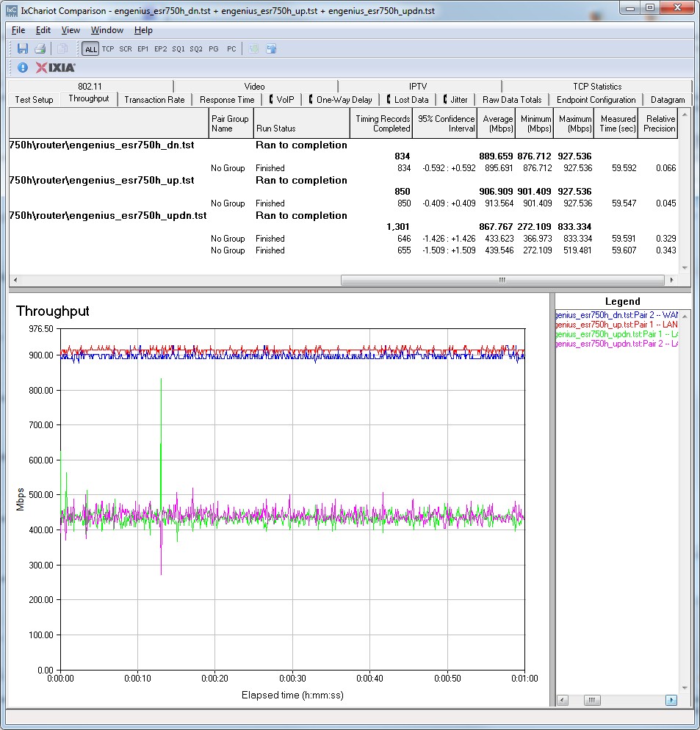700x730 pixels.
Task: Click the Print icon in toolbar
Action: (x=40, y=48)
